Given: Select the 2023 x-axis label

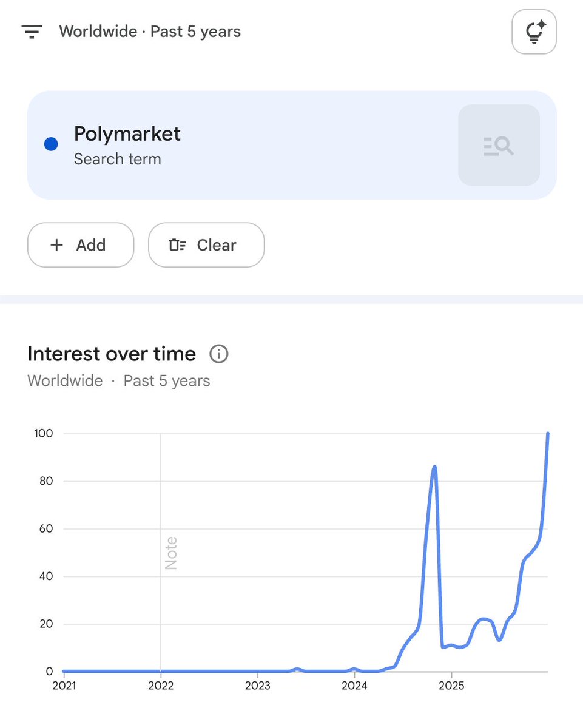Looking at the screenshot, I should [x=257, y=686].
